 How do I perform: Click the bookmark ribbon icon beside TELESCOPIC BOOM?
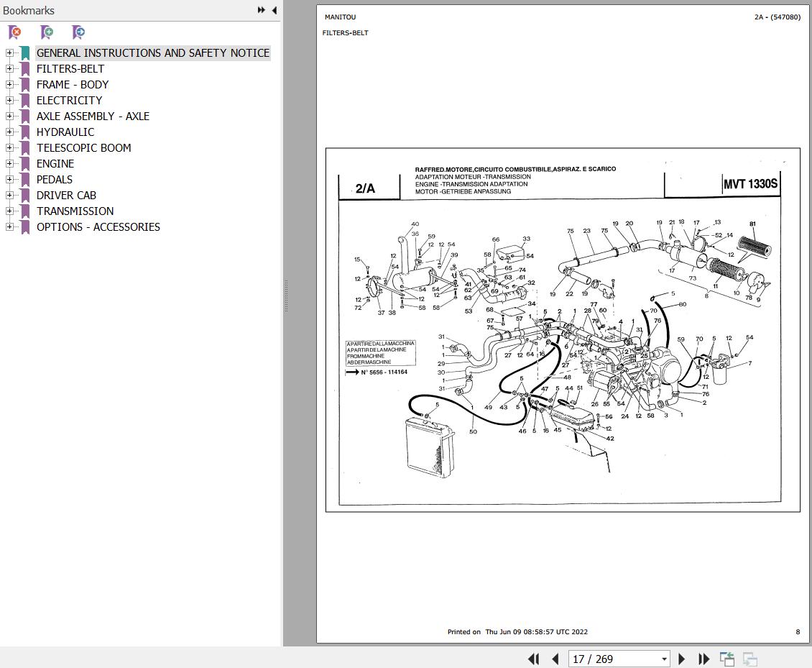[x=25, y=147]
